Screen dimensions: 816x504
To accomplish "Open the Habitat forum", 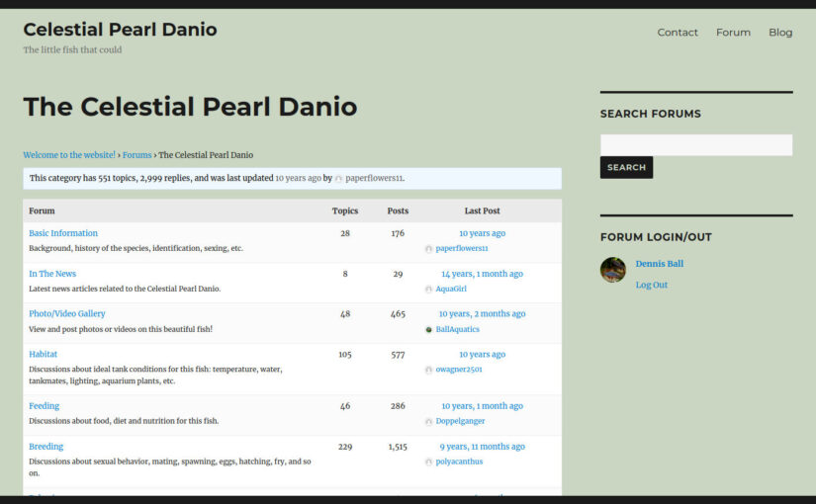I will coord(43,354).
